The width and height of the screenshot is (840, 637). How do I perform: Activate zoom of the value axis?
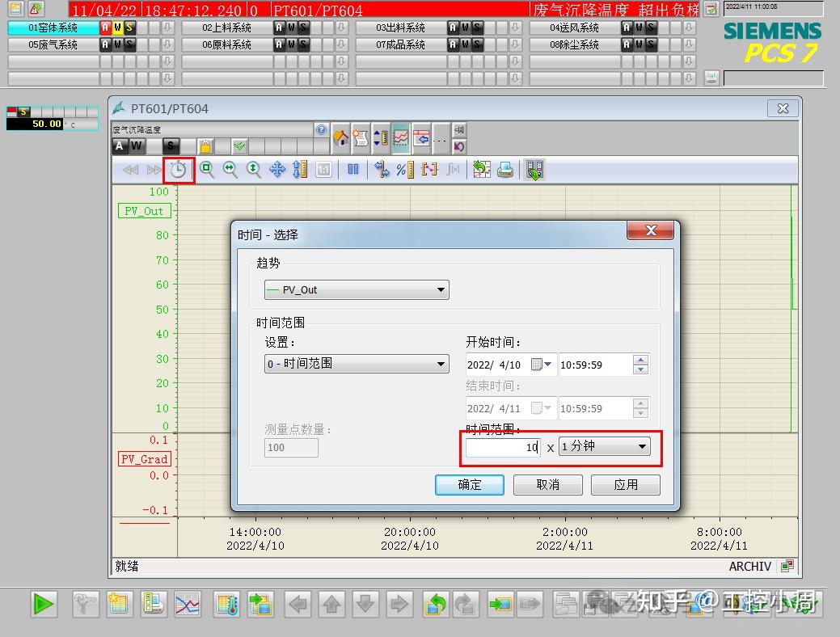pyautogui.click(x=252, y=169)
